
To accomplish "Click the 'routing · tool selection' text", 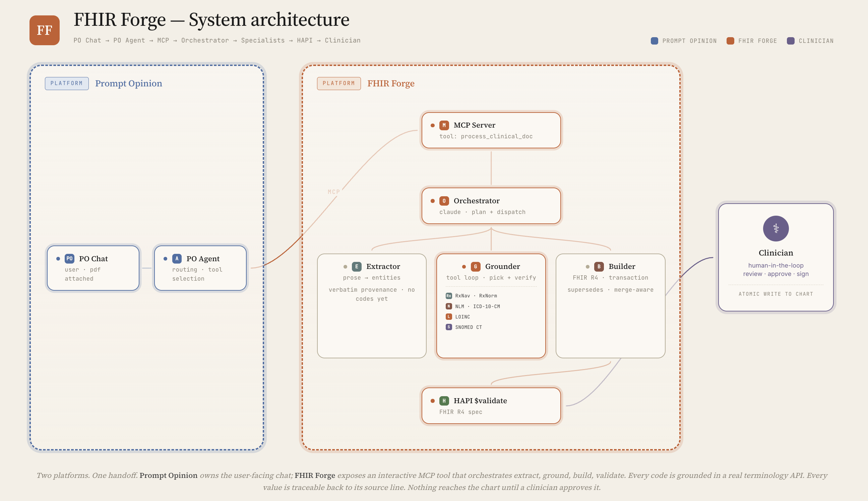I will point(197,274).
